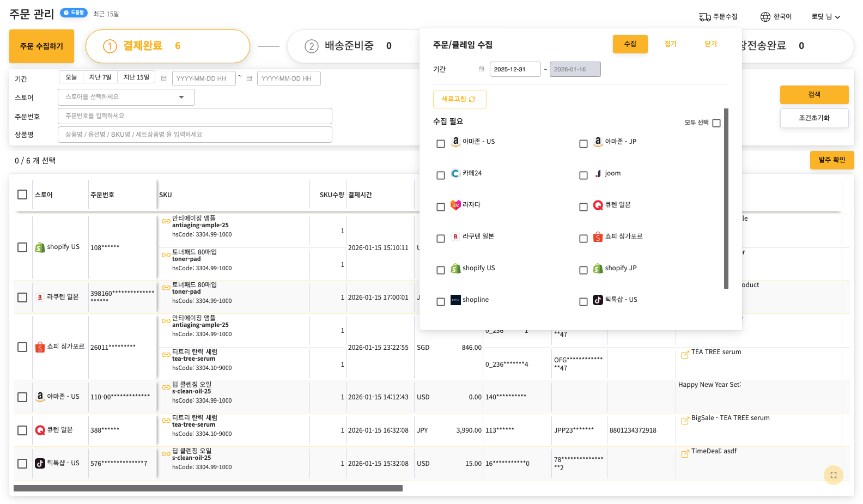Click the 라자다 heart logo icon
Screen dimensions: 863x504
pos(455,205)
